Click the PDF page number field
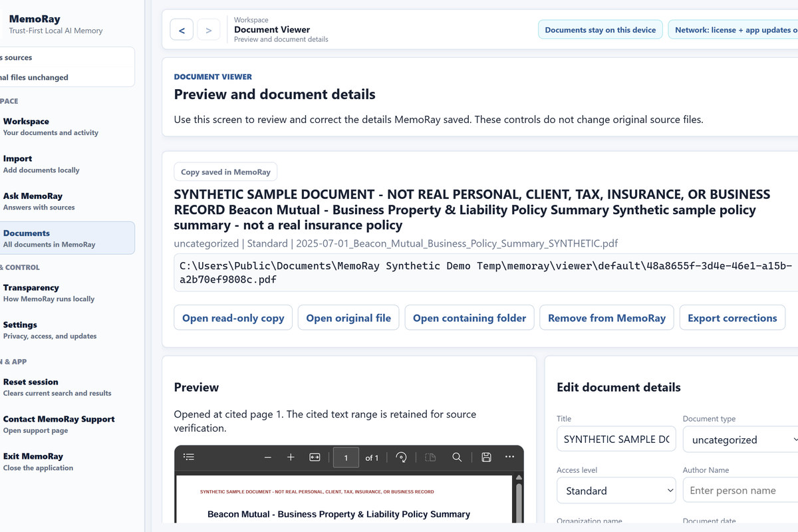This screenshot has width=798, height=532. [x=346, y=458]
